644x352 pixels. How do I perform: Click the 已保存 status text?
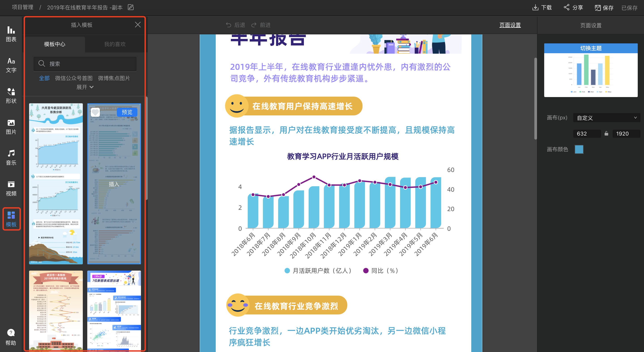[629, 8]
